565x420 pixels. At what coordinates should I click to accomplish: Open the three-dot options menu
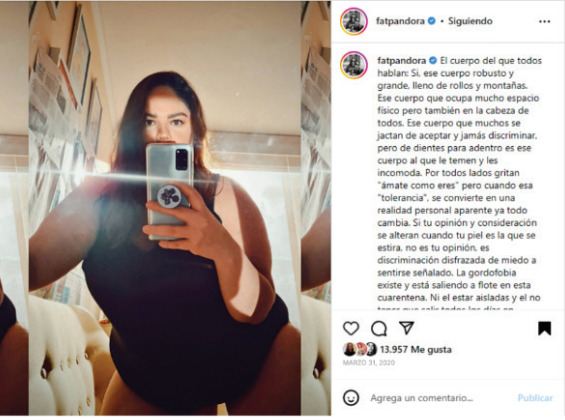pos(544,22)
